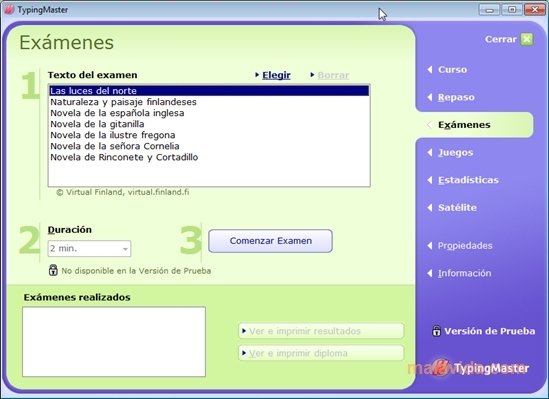The height and width of the screenshot is (399, 549).
Task: Click Ver e imprimir resultados button
Action: point(321,331)
